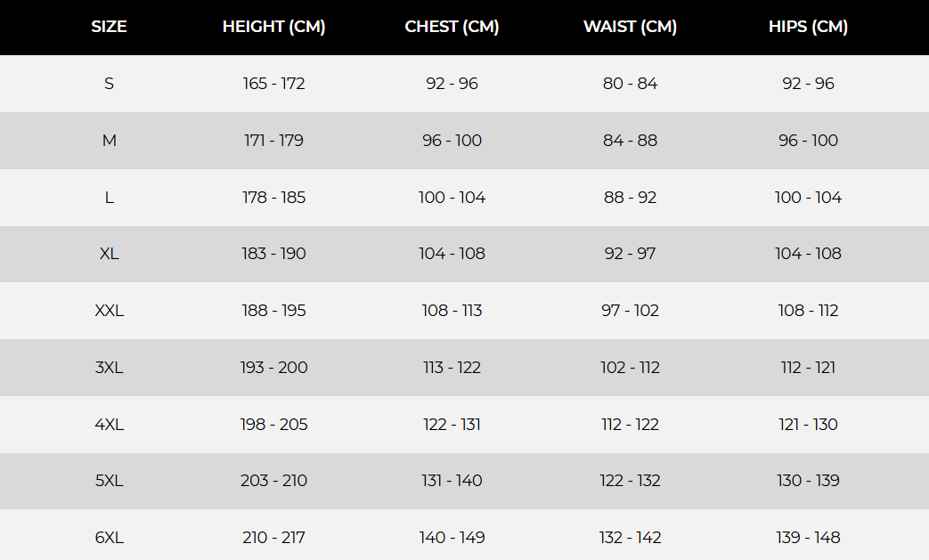Click the WAIST (CM) column header
This screenshot has height=560, width=929.
pyautogui.click(x=630, y=27)
